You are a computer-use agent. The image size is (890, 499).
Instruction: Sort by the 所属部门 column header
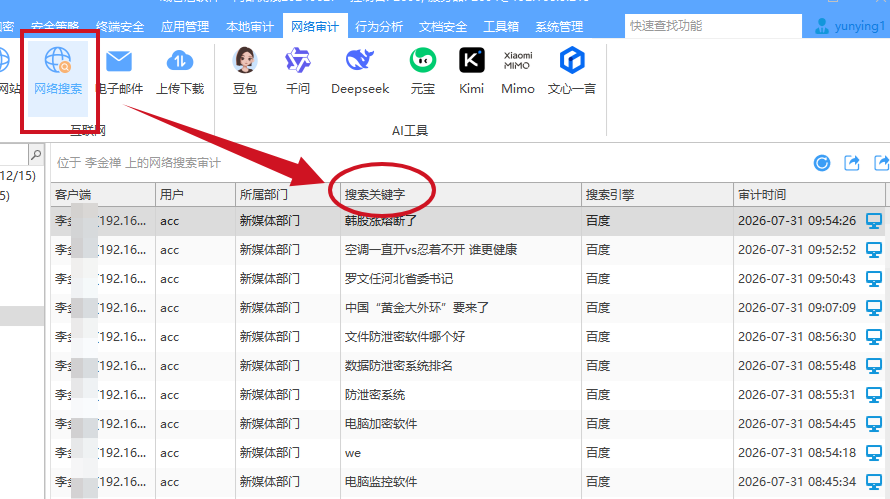[288, 195]
